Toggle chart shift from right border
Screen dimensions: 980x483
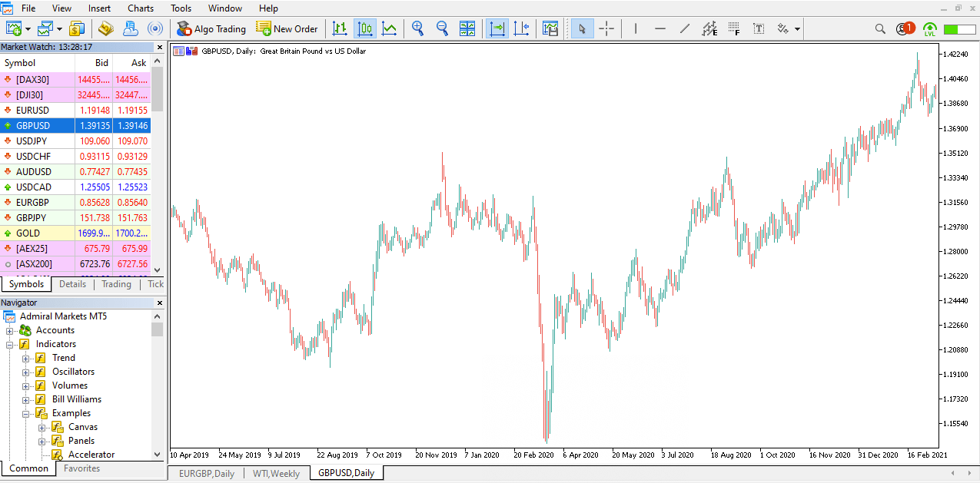521,29
